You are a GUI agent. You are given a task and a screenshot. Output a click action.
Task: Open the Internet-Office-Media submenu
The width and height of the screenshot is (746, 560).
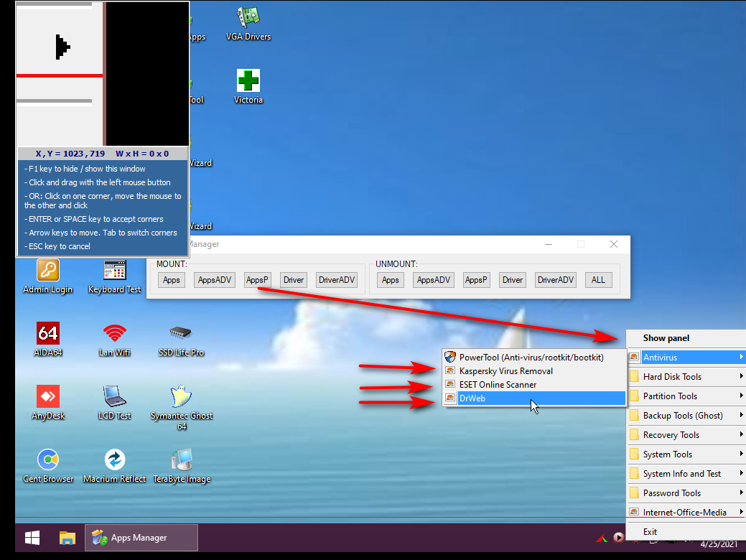(x=686, y=513)
